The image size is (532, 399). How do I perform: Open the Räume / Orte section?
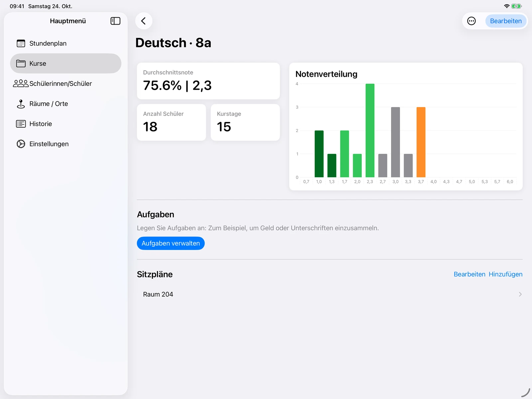click(66, 104)
